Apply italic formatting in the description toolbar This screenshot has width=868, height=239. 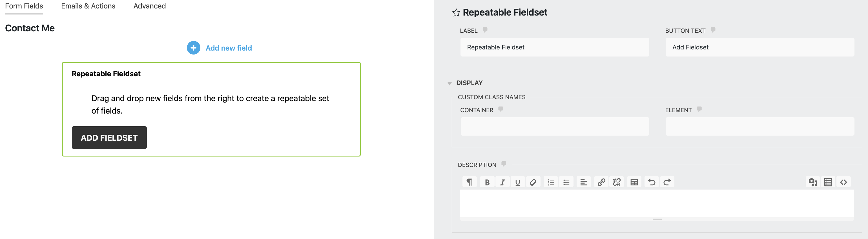pyautogui.click(x=502, y=182)
